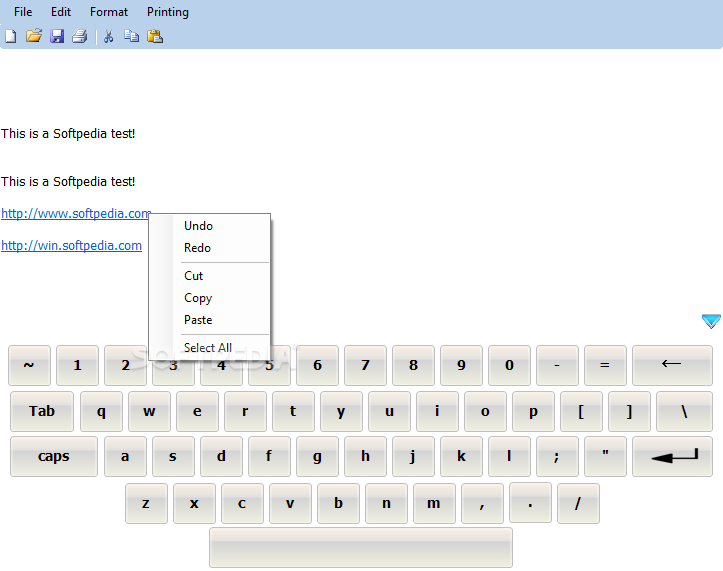The height and width of the screenshot is (571, 723).
Task: Tap the p key
Action: [533, 411]
